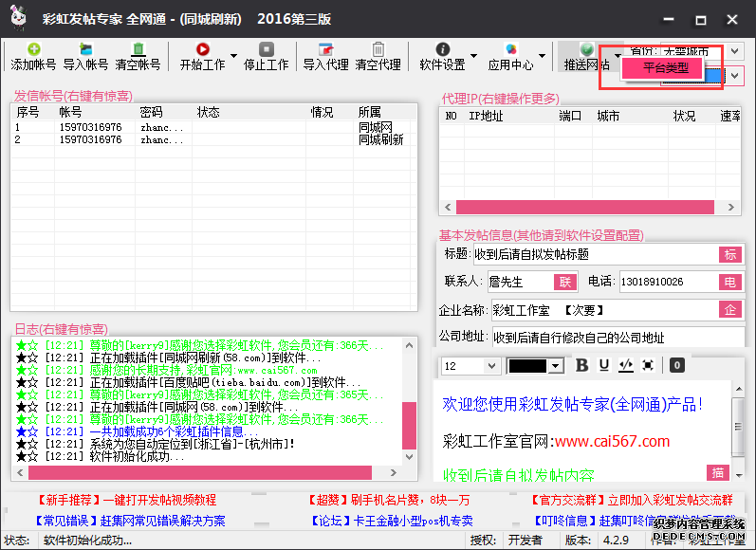Open the 新手推荐 video tutorial link

[x=126, y=500]
